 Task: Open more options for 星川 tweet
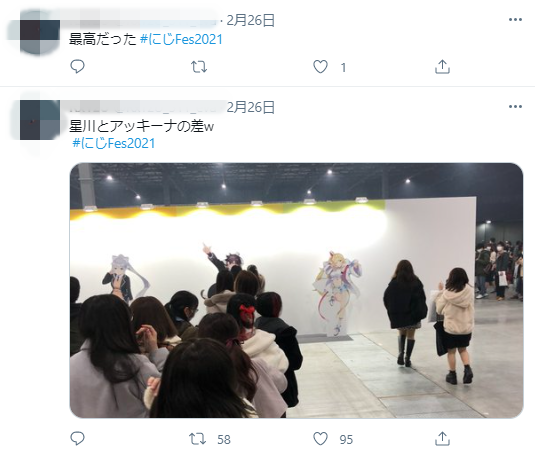point(515,107)
